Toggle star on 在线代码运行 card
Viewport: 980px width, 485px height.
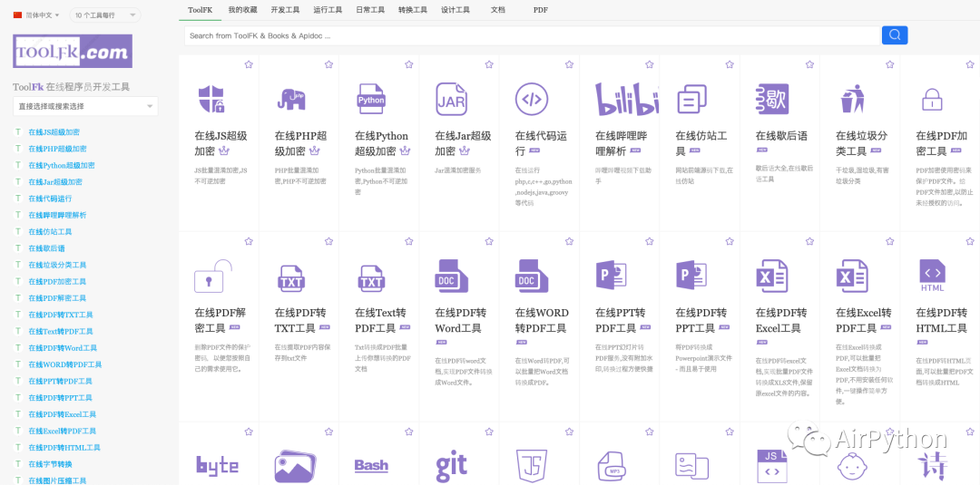point(569,64)
